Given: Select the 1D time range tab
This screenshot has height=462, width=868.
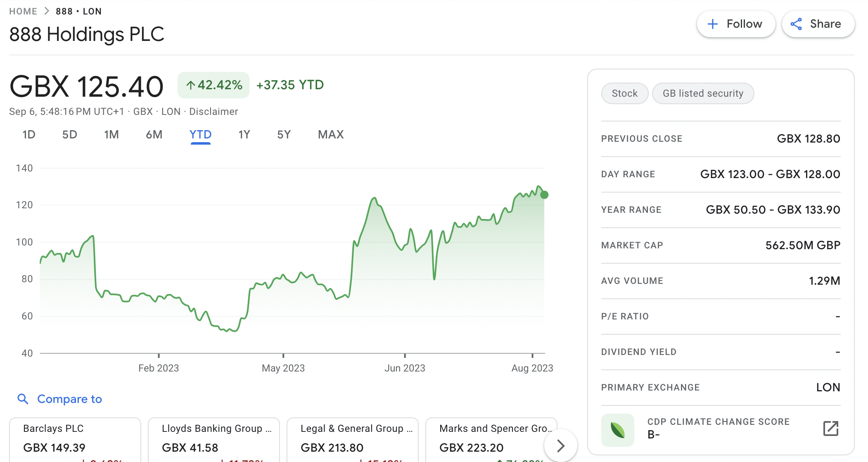Looking at the screenshot, I should [29, 135].
